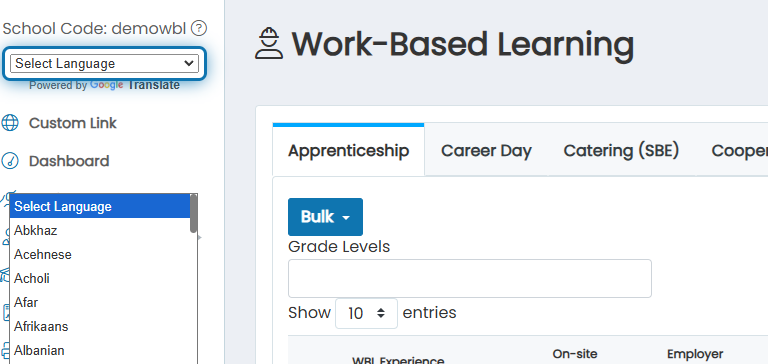Viewport: 768px width, 364px height.
Task: Open the Dashboard sidebar link
Action: (x=69, y=161)
